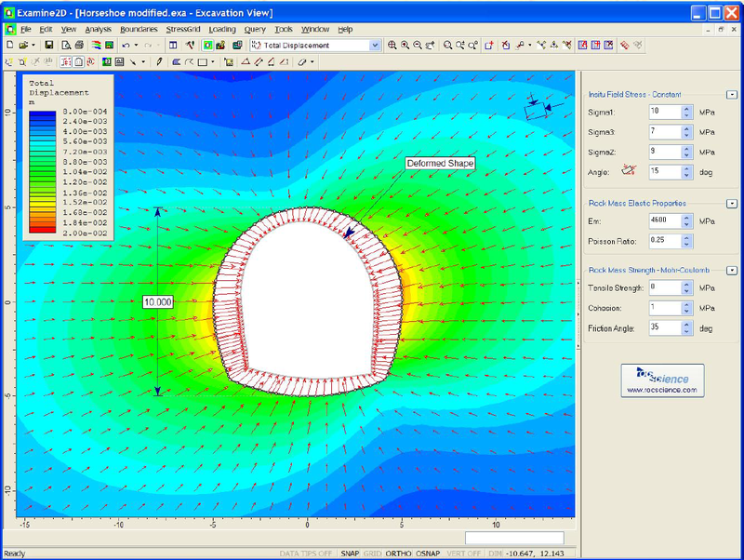
Task: Open the Analysis menu
Action: tap(98, 30)
